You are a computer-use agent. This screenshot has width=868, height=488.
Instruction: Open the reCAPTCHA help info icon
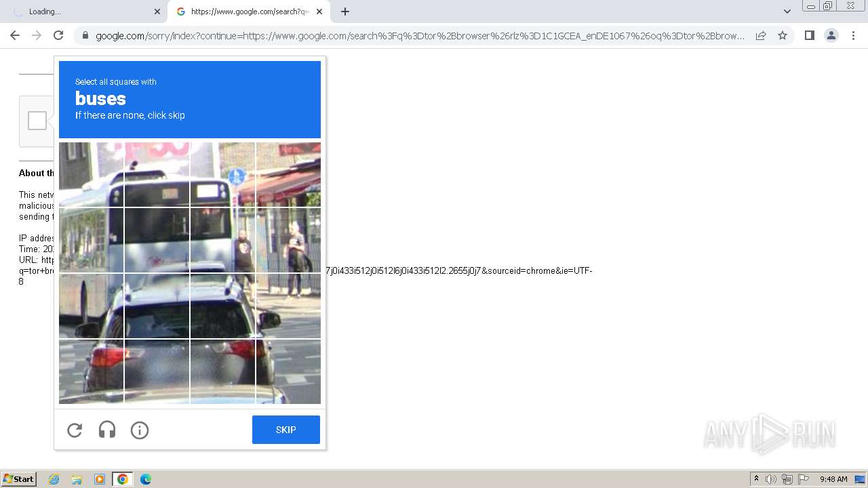pyautogui.click(x=140, y=430)
